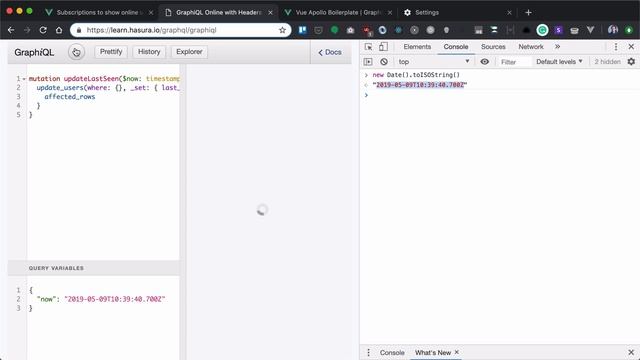The width and height of the screenshot is (640, 360).
Task: Switch to the Console tab
Action: point(456,47)
